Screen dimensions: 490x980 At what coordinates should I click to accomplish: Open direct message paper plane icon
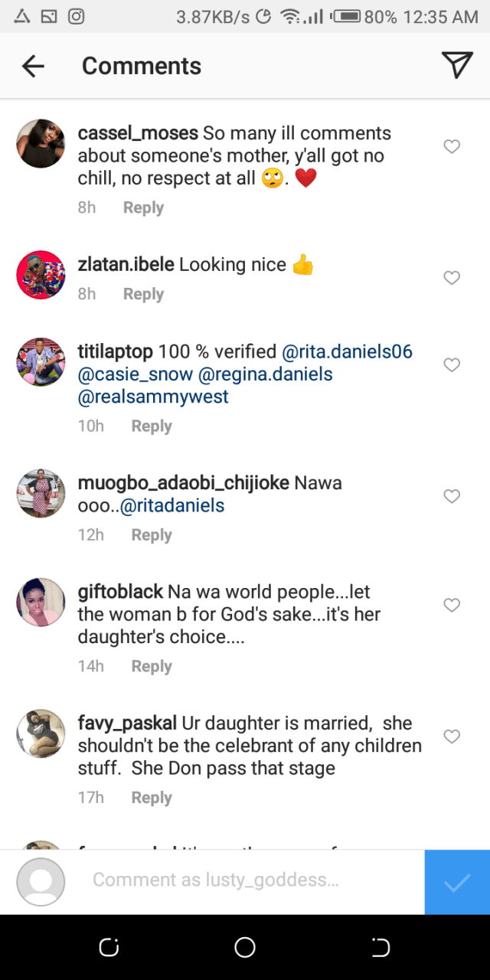(457, 66)
